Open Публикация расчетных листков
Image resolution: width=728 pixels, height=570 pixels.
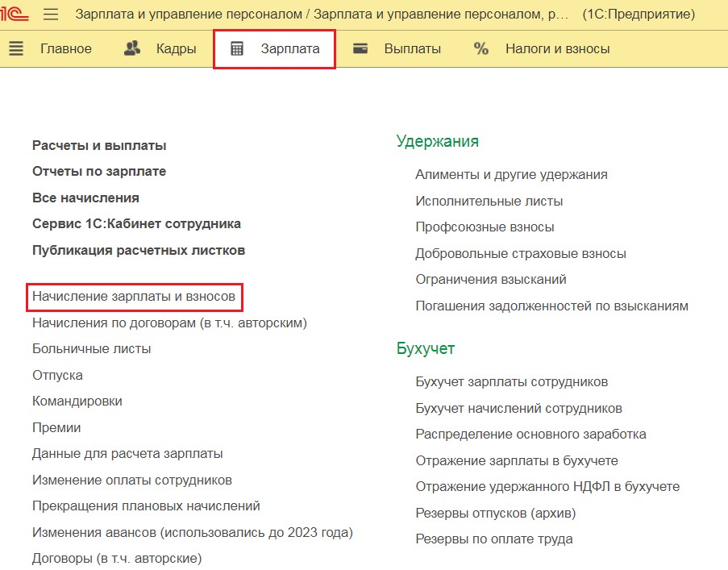click(139, 250)
